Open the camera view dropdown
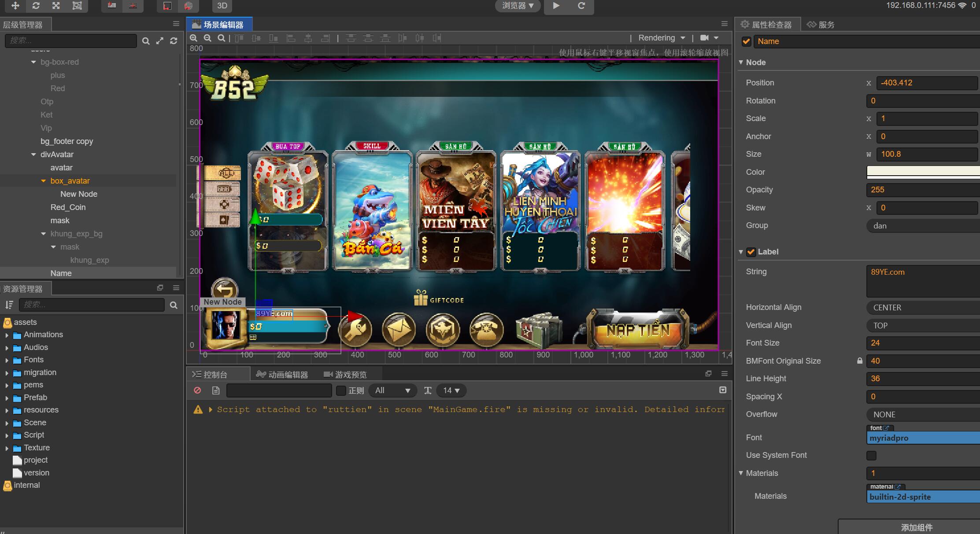Image resolution: width=980 pixels, height=534 pixels. point(709,38)
